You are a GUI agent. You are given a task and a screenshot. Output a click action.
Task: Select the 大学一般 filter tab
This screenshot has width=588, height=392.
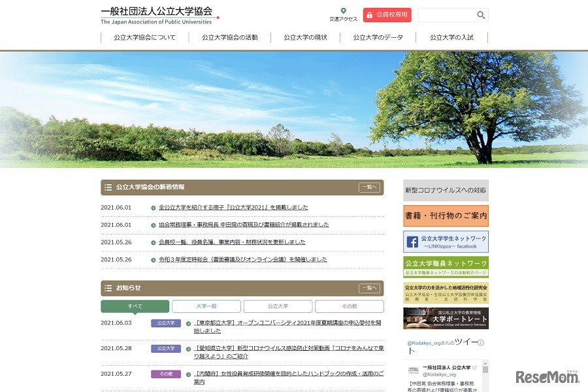coord(206,306)
